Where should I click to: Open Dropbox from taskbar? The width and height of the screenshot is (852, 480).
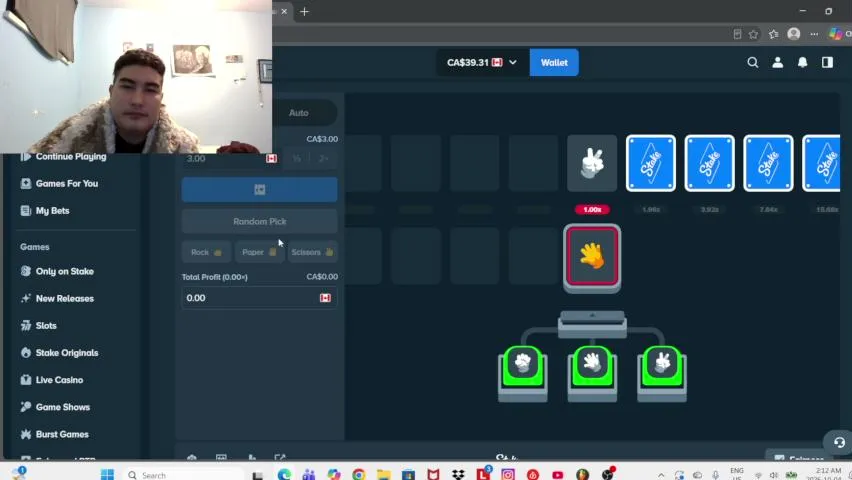coord(458,474)
